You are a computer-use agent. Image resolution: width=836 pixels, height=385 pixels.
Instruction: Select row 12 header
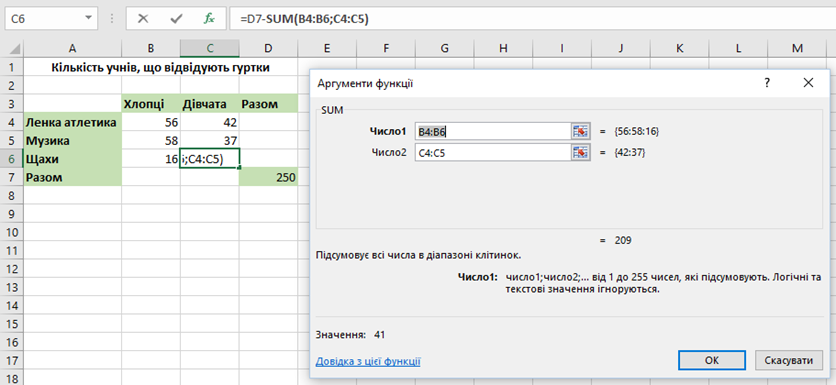coord(12,269)
